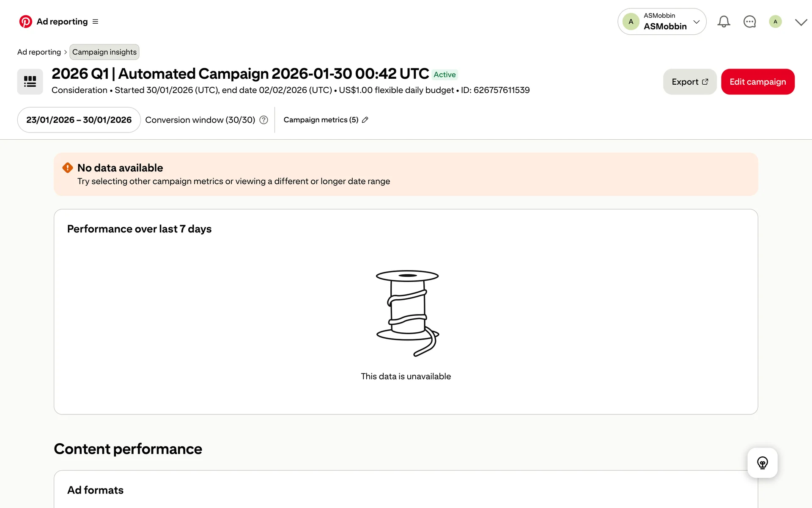The width and height of the screenshot is (812, 508).
Task: Click the Edit campaign button
Action: click(757, 82)
